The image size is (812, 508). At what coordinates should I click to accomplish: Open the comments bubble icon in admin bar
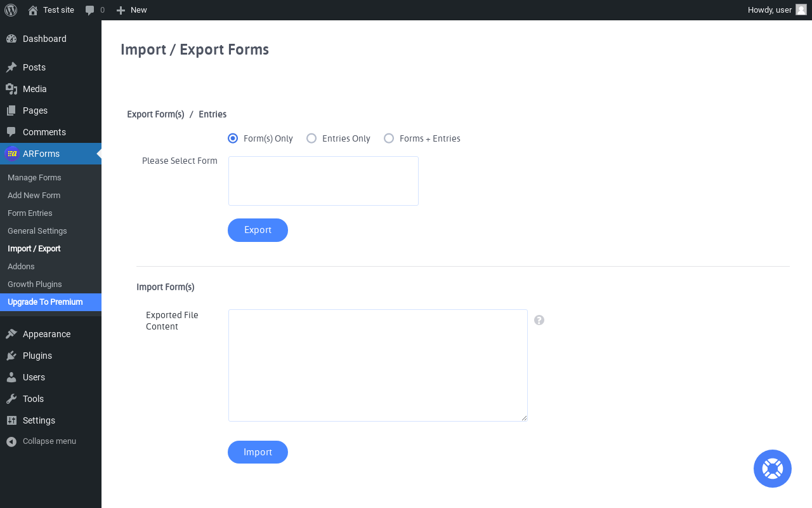pyautogui.click(x=90, y=10)
